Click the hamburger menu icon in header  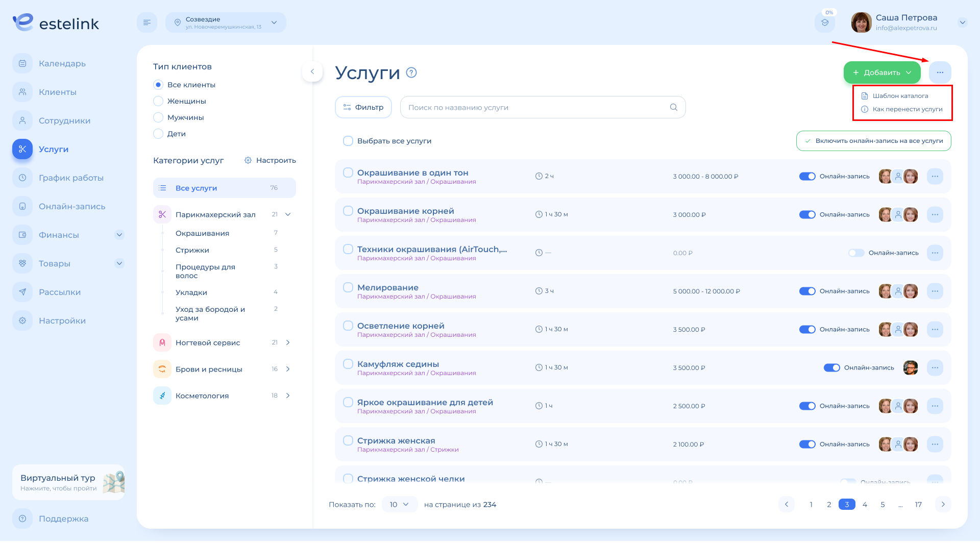[x=147, y=22]
